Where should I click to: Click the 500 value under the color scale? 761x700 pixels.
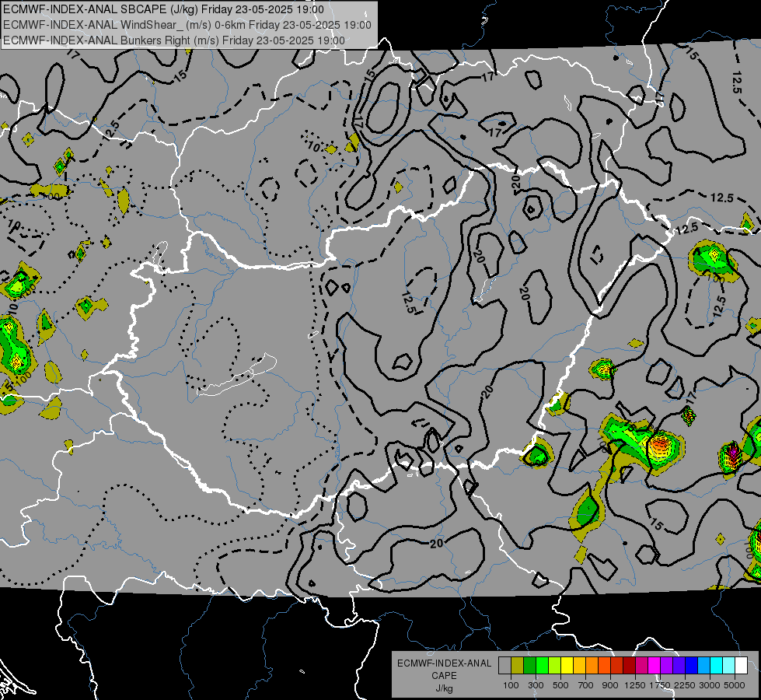(560, 685)
